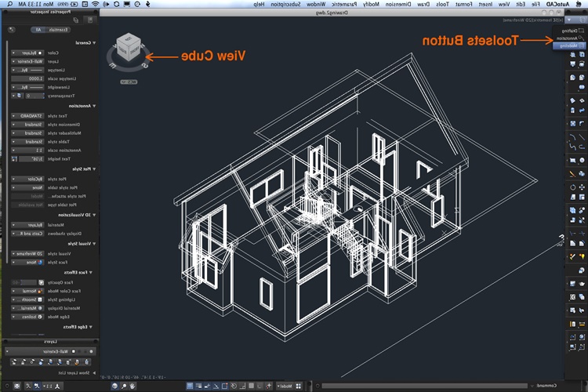Open the Color ByLayer dropdown
Screen dimensions: 588x392
point(27,53)
